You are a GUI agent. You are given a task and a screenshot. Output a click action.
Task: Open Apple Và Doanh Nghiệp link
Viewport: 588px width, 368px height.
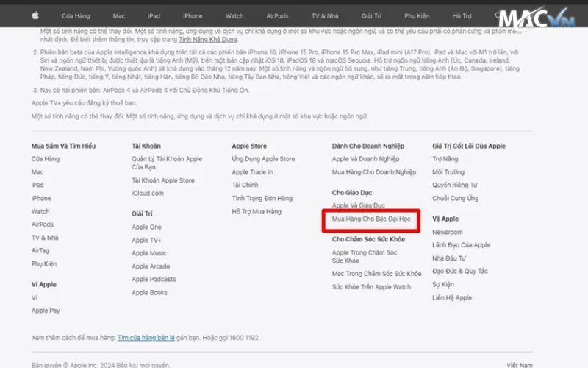tap(365, 159)
